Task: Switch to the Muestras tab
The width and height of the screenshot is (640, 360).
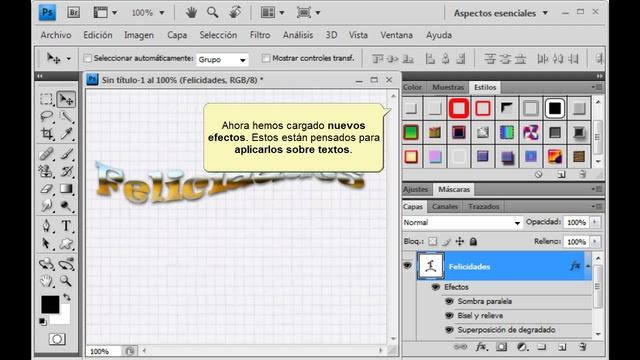Action: 448,87
